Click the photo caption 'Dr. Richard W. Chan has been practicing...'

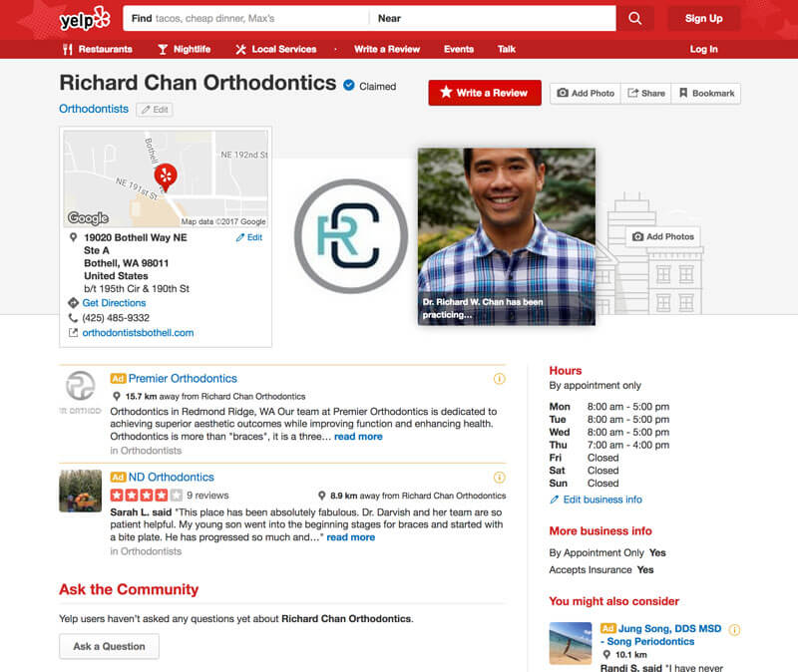click(483, 308)
